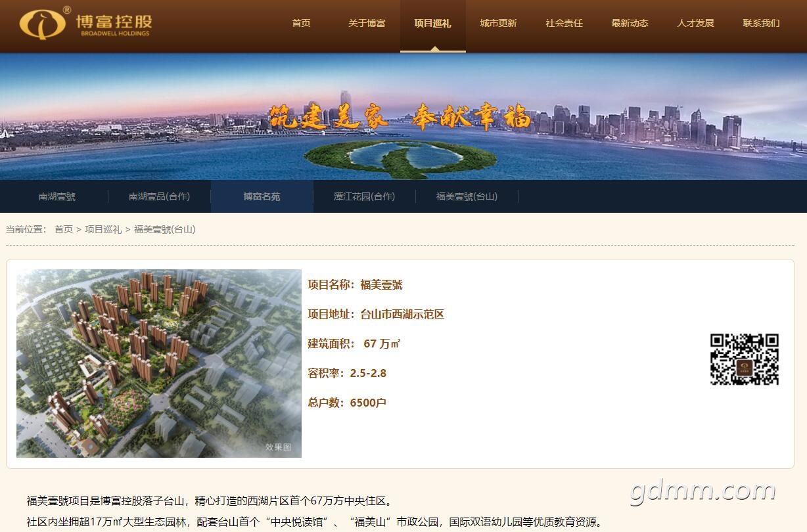
Task: Click the 效果图 caption on image
Action: (x=278, y=447)
